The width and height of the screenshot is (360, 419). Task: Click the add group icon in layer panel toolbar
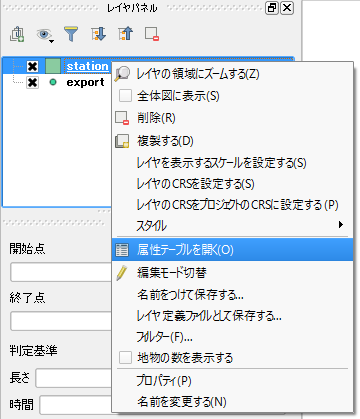coord(17,34)
